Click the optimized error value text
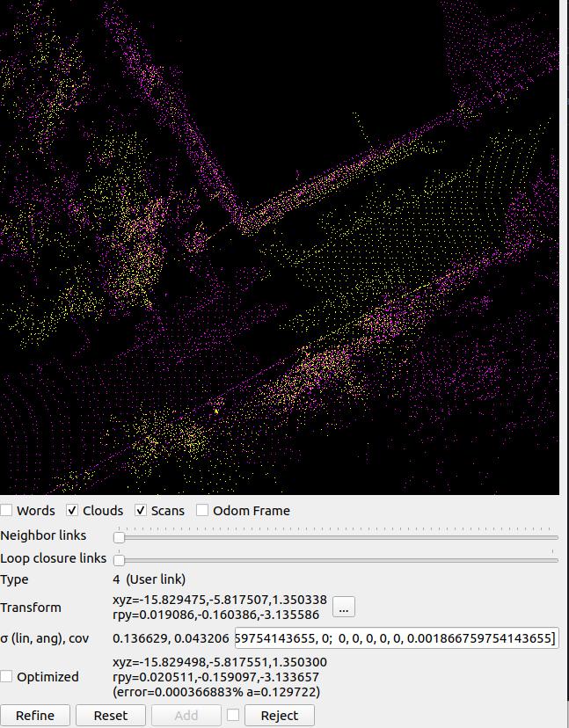The image size is (569, 728). click(x=216, y=692)
